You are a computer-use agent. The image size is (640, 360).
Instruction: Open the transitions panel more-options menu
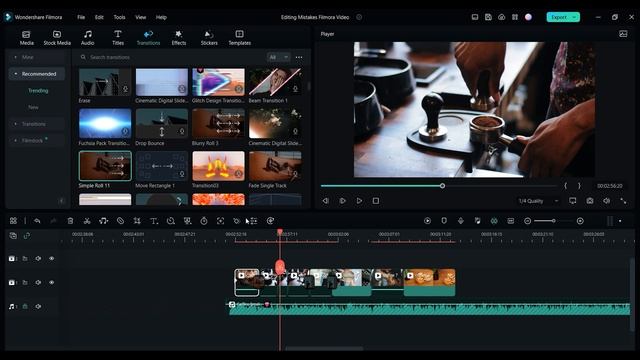coord(299,57)
